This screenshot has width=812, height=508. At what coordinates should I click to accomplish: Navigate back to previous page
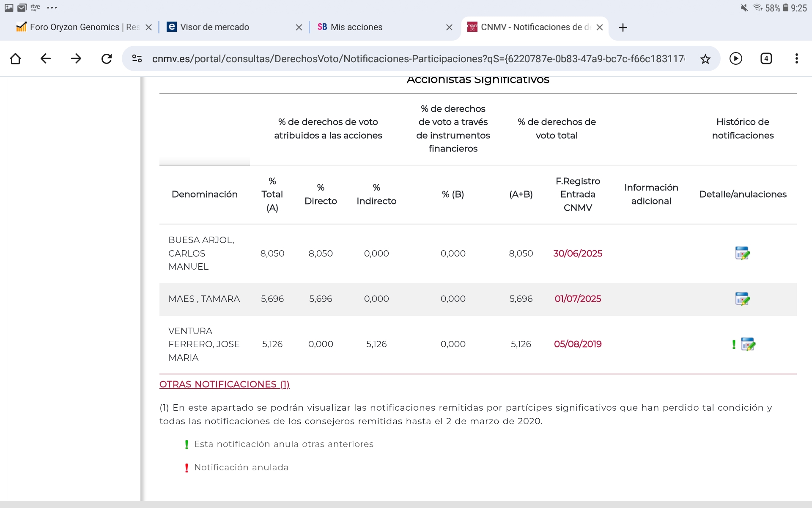46,58
